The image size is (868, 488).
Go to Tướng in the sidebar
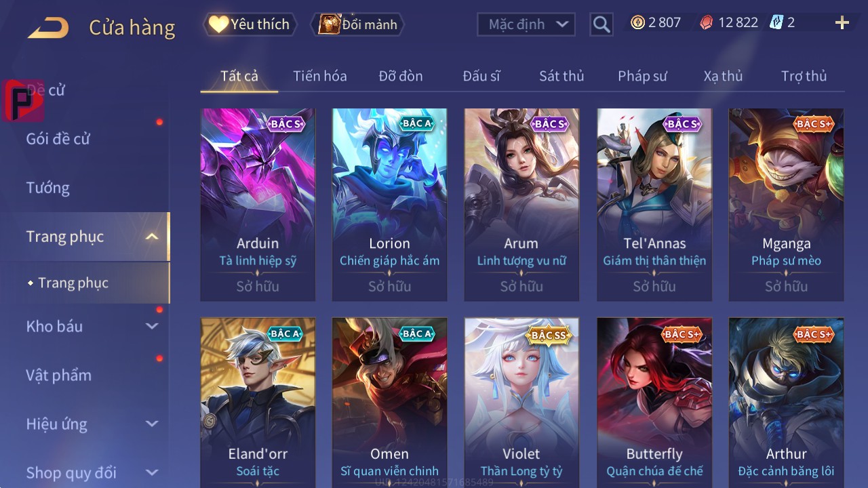[47, 188]
